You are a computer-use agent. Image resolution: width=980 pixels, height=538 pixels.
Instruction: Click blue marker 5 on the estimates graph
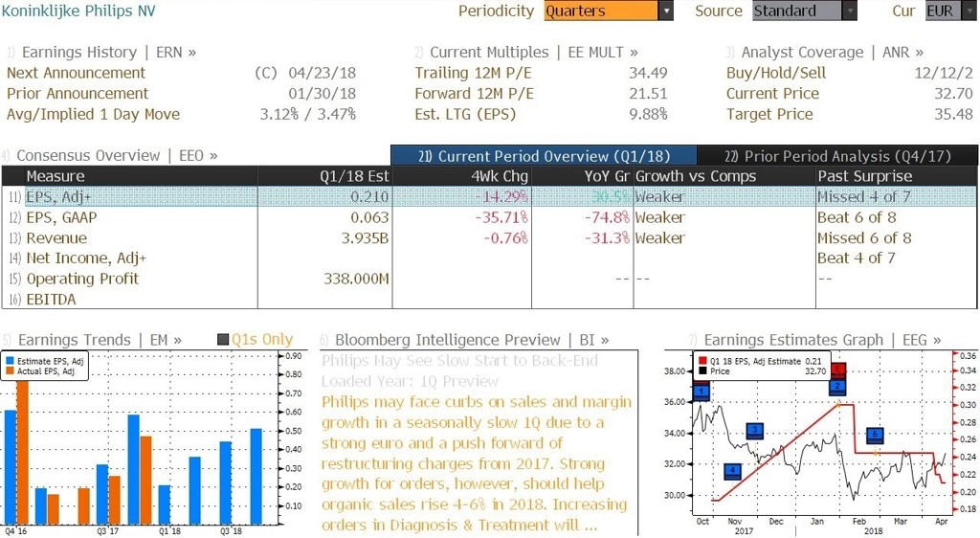point(875,435)
